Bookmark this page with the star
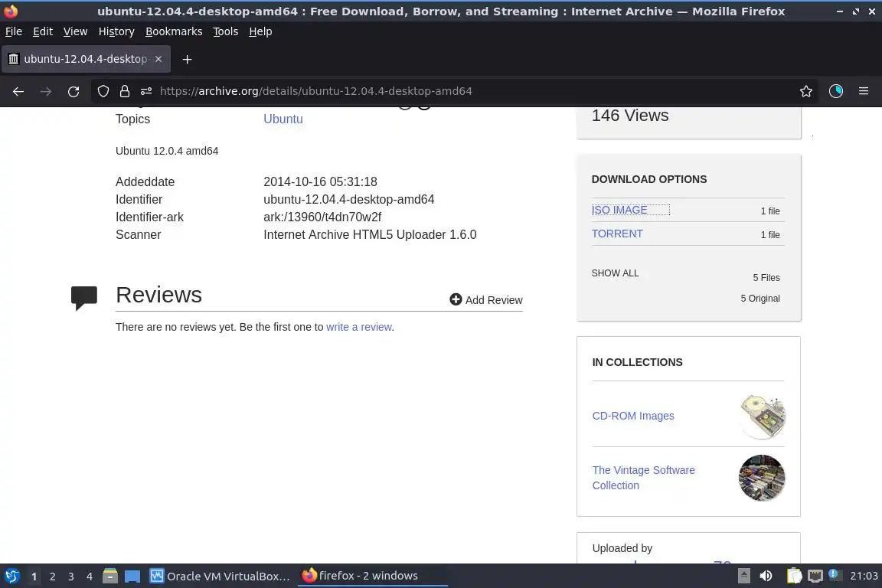The width and height of the screenshot is (882, 588). pos(806,91)
